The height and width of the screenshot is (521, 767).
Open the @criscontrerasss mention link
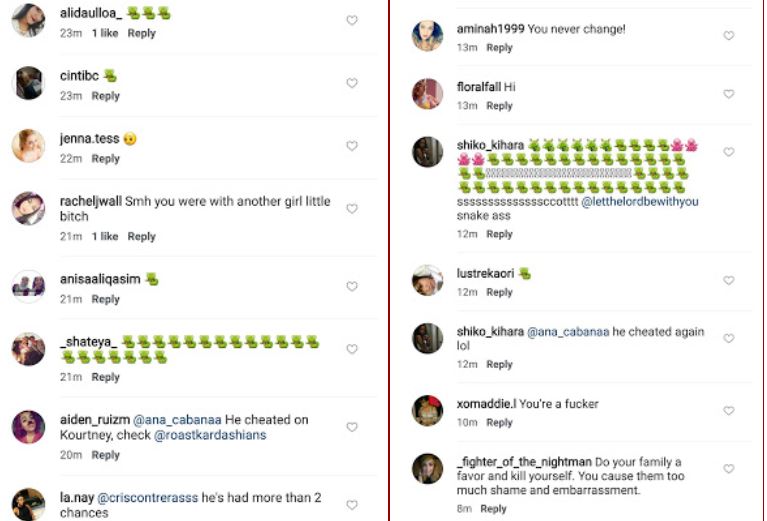[148, 498]
